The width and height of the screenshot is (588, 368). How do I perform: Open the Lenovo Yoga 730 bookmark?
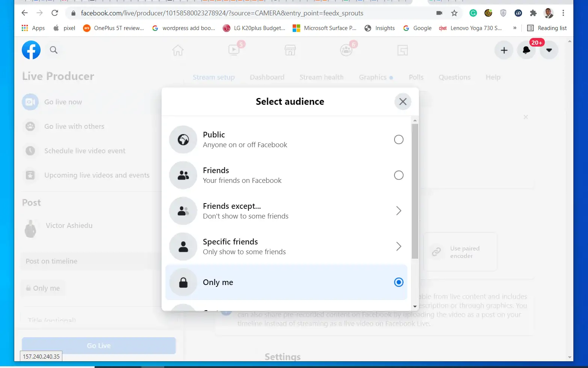tap(470, 28)
